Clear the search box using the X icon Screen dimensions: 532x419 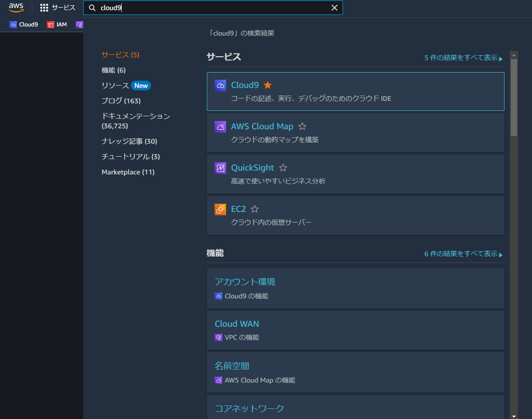coord(335,8)
